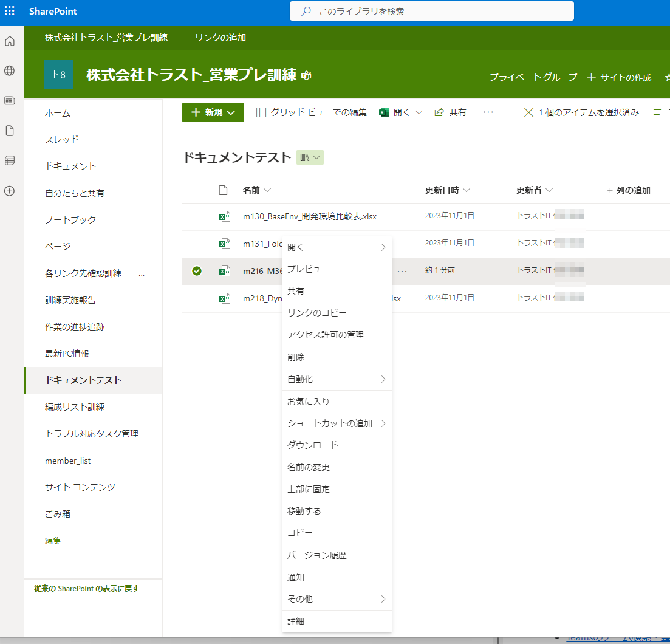Click the Teams icon beside site title

pos(306,75)
